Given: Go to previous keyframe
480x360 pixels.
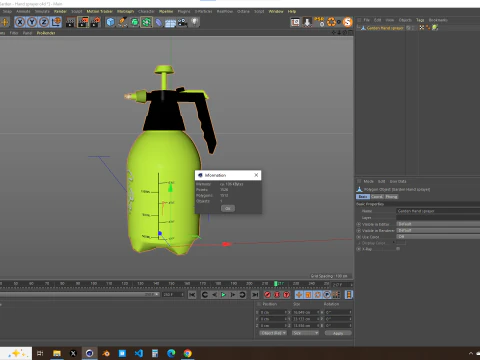Looking at the screenshot, I should (205, 295).
